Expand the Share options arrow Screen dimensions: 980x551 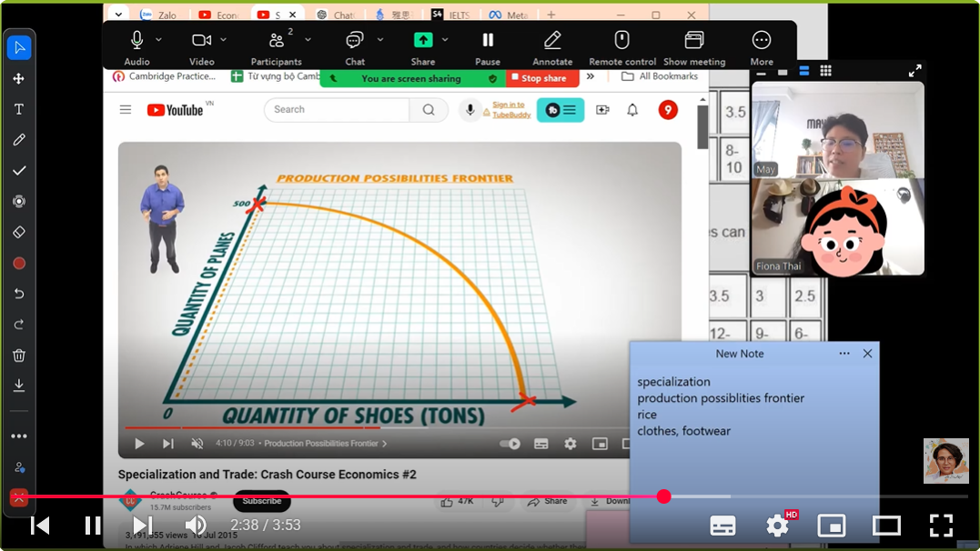445,39
